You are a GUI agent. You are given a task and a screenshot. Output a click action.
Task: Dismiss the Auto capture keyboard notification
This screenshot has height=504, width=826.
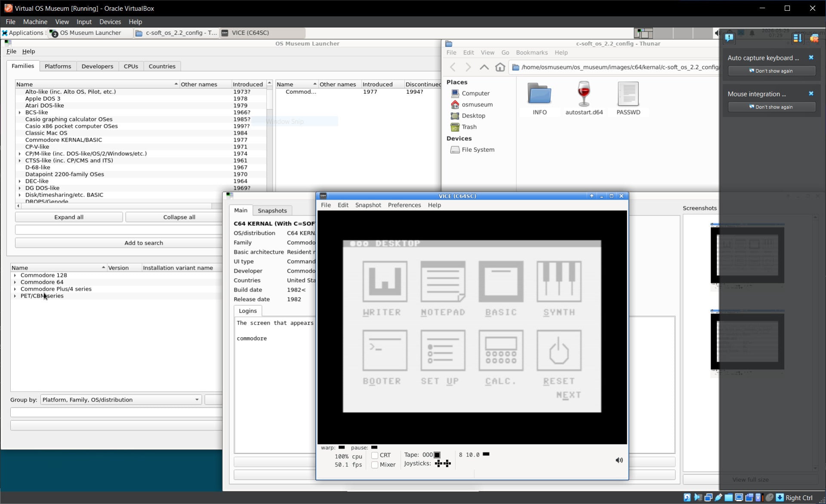811,58
